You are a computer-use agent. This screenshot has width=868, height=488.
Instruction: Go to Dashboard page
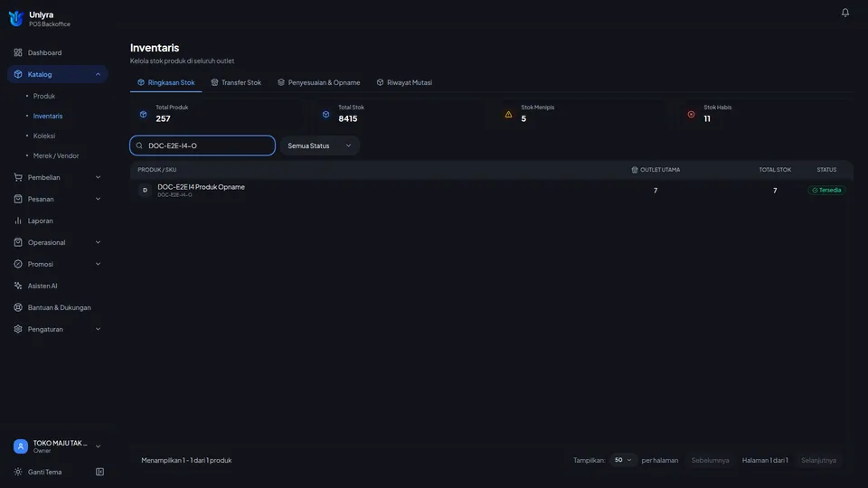pos(58,52)
